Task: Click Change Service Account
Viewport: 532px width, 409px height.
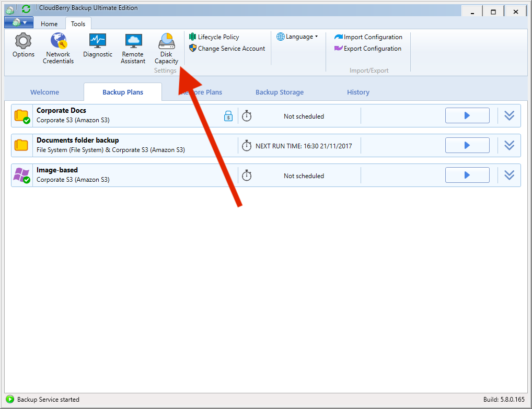Action: click(x=227, y=48)
